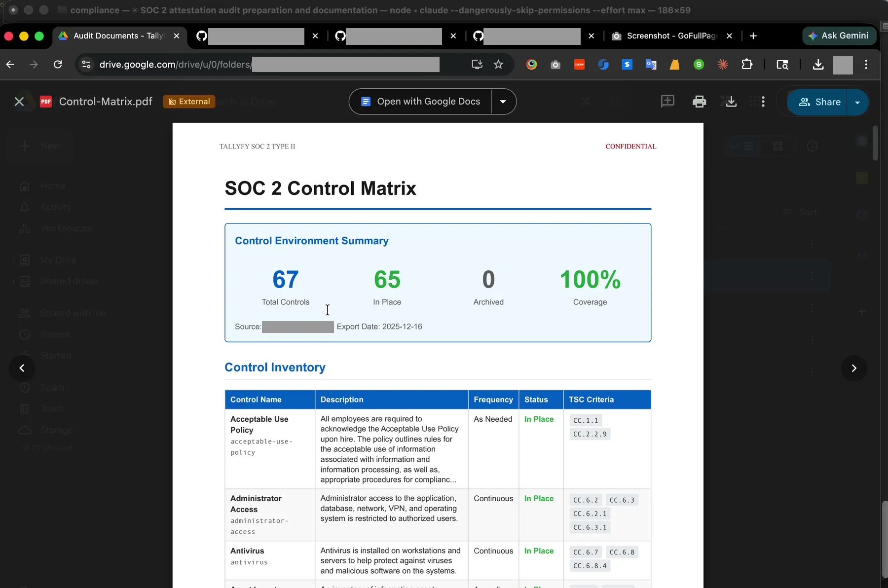Click the 67 Total Controls value
The width and height of the screenshot is (888, 588).
tap(286, 280)
